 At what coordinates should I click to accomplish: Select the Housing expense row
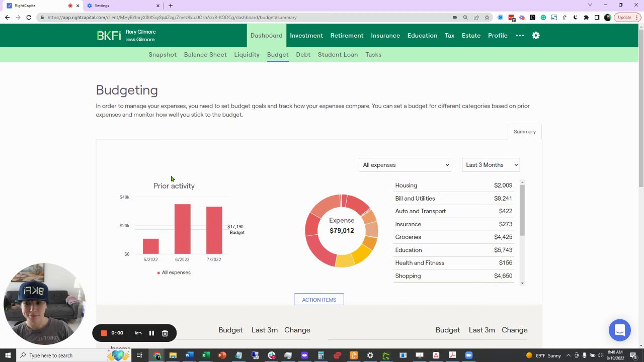tap(453, 186)
